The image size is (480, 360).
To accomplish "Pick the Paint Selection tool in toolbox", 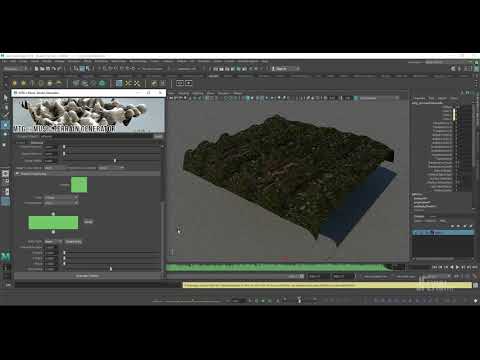I will [5, 115].
